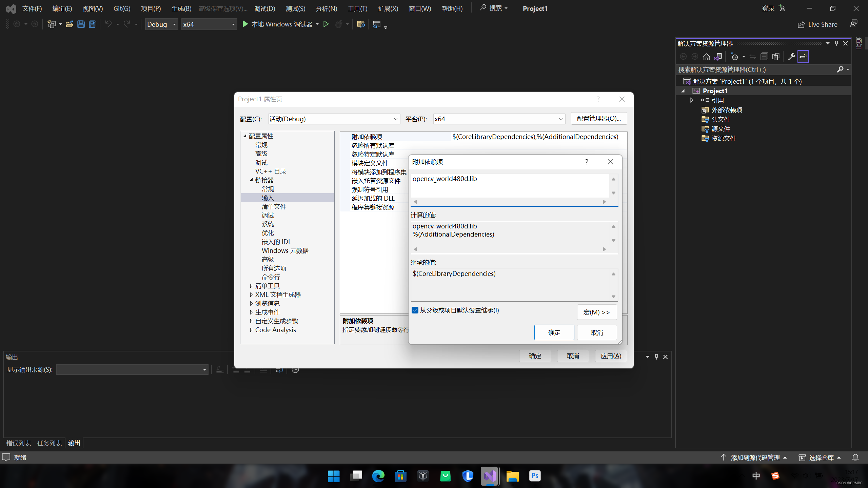Click the Undo arrow icon
Screen dimensions: 868x488
(108, 24)
